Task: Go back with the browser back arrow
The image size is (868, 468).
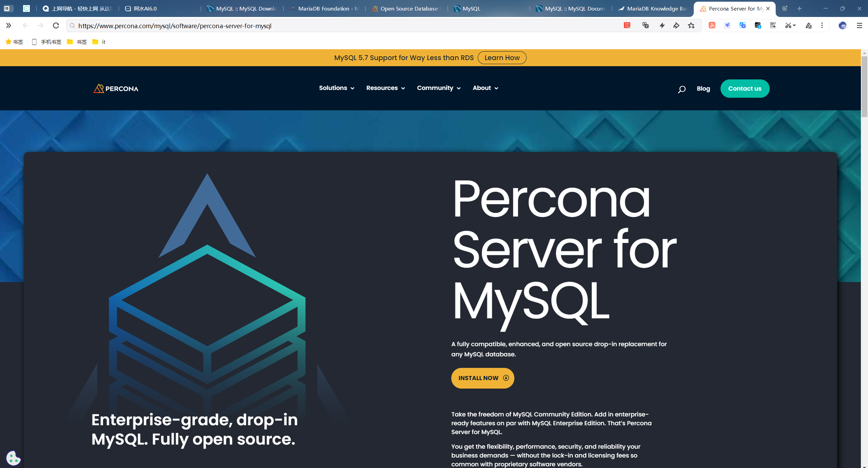Action: point(25,25)
